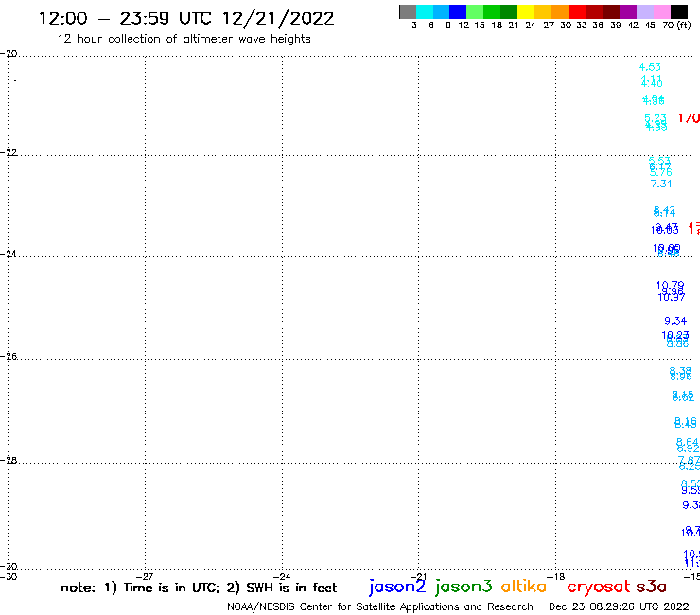Click the '12 hour collection of altimeter wave heights' subtitle
Image resolution: width=700 pixels, height=615 pixels.
pyautogui.click(x=184, y=39)
